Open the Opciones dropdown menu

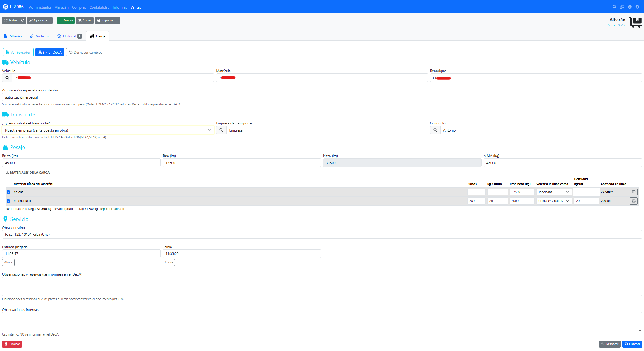(x=40, y=20)
